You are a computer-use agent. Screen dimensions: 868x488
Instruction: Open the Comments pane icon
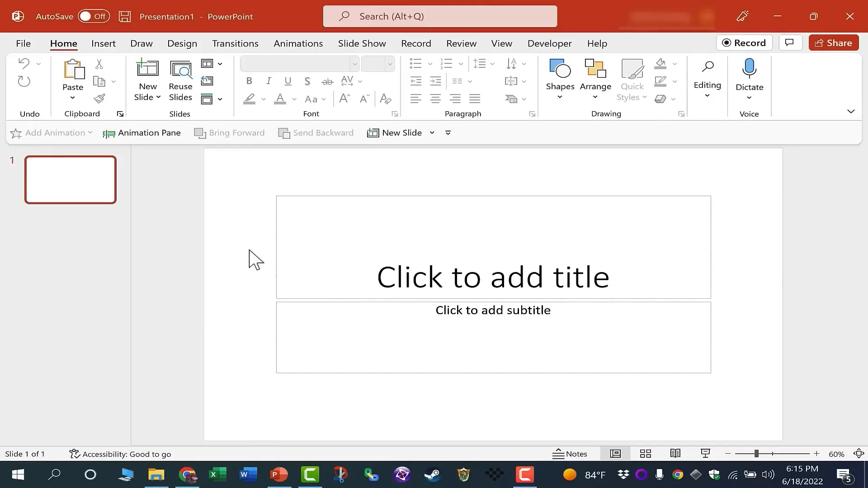point(790,42)
